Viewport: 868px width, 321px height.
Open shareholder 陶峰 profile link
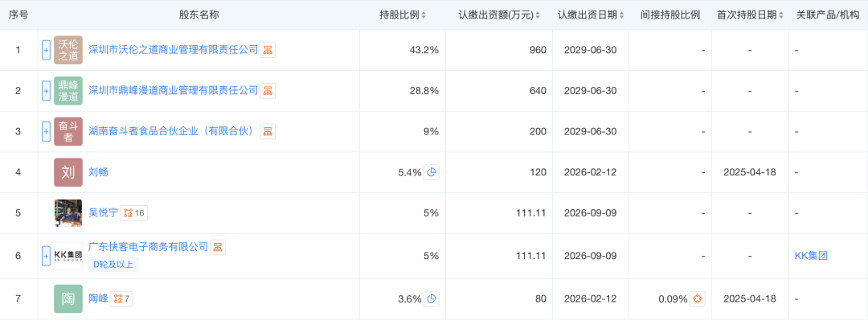tap(99, 298)
